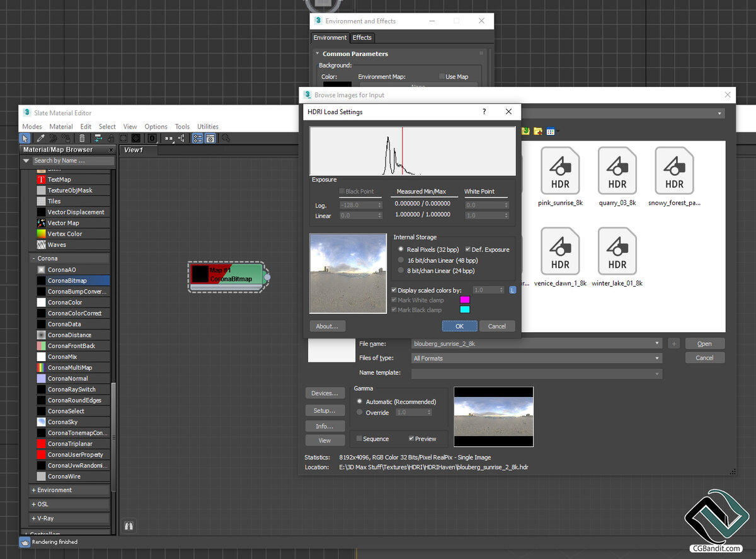Enable Use Map in Environment window
756x559 pixels.
(x=442, y=77)
